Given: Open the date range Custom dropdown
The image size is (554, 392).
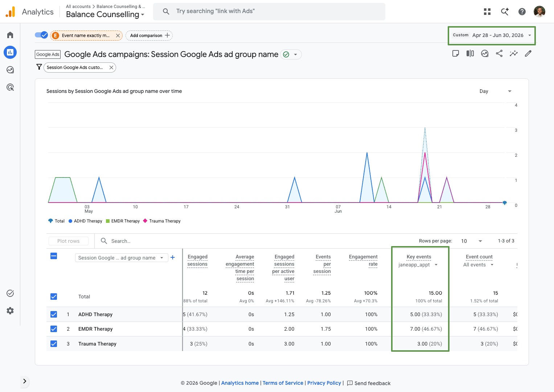Looking at the screenshot, I should tap(492, 35).
